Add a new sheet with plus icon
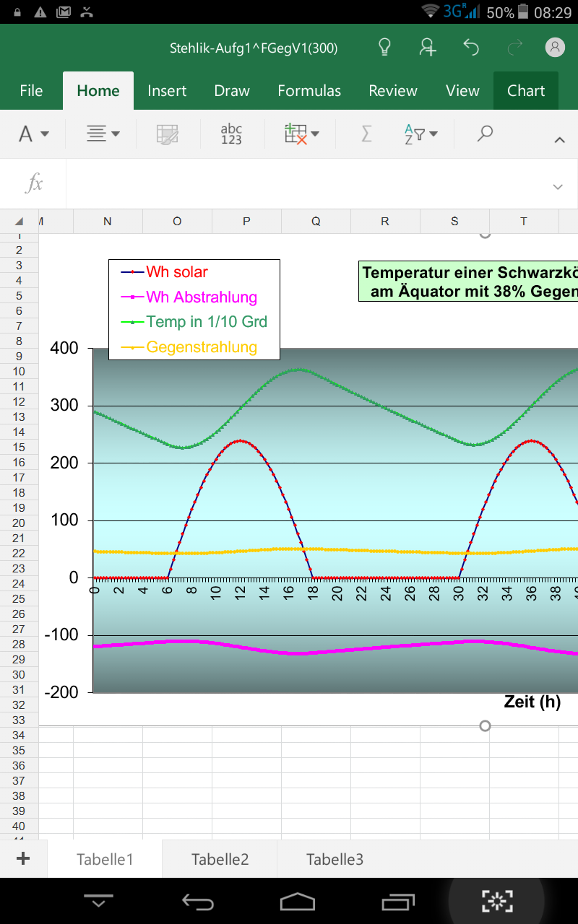This screenshot has width=578, height=924. tap(23, 858)
